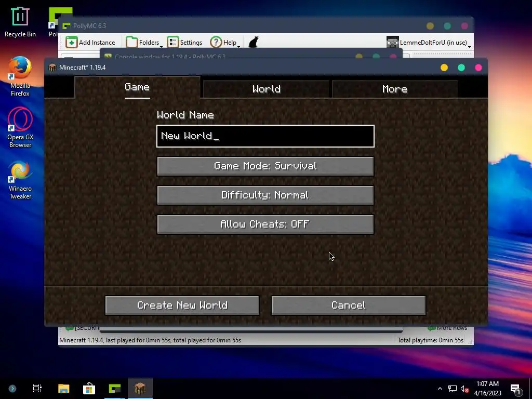Click Cancel in world creation
532x399 pixels.
pyautogui.click(x=349, y=305)
